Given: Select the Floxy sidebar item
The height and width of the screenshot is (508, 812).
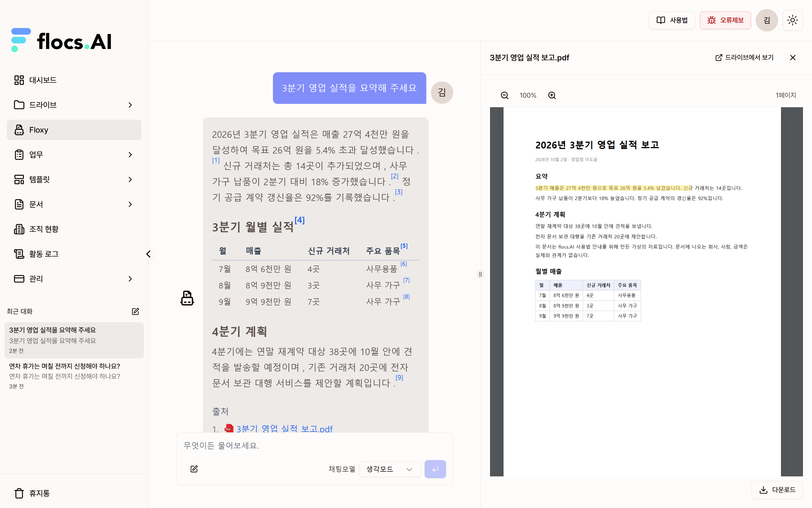Looking at the screenshot, I should (74, 130).
